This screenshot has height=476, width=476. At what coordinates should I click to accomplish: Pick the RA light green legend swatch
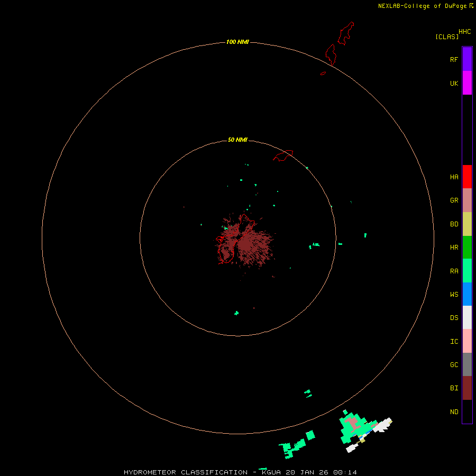click(x=467, y=270)
